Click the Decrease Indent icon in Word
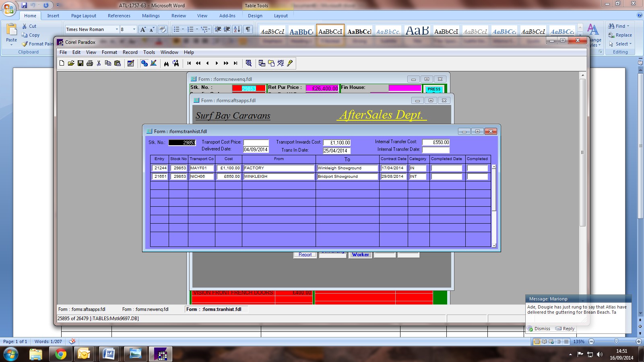This screenshot has width=644, height=362. (x=218, y=29)
